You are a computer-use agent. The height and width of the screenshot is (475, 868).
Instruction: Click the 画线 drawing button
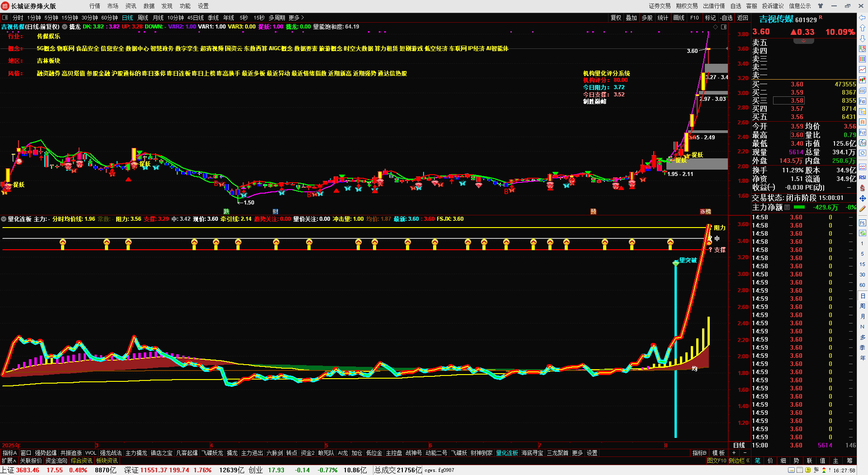point(679,18)
